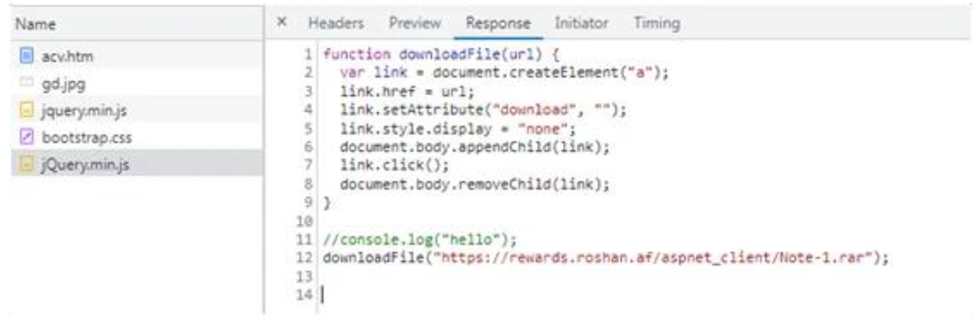
Task: Click the link.setAttribute("download") code line
Action: tap(483, 110)
